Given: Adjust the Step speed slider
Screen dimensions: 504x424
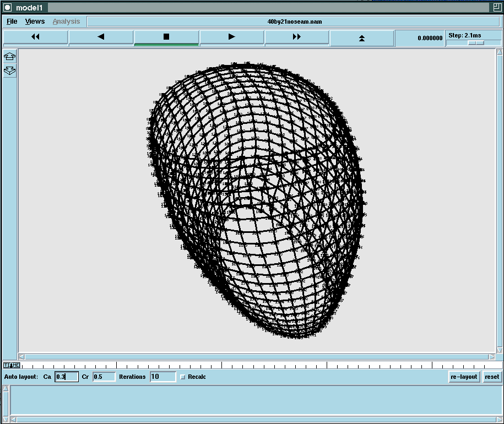Looking at the screenshot, I should (476, 42).
